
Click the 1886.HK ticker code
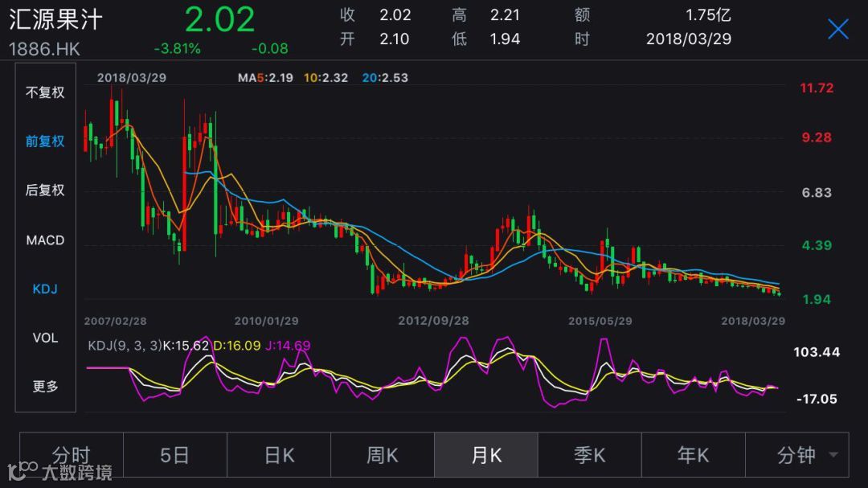(x=44, y=49)
